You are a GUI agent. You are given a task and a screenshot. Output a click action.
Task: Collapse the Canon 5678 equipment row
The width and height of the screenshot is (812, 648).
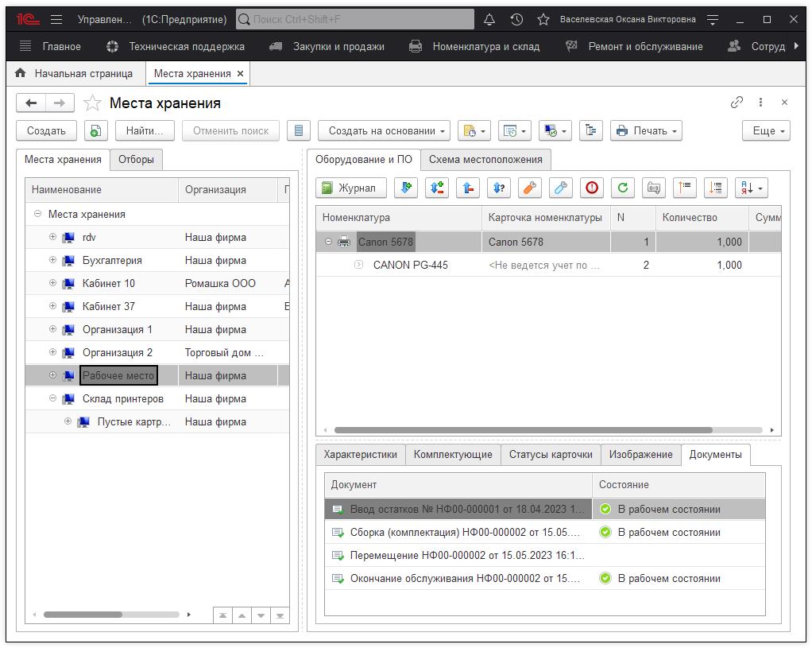329,242
